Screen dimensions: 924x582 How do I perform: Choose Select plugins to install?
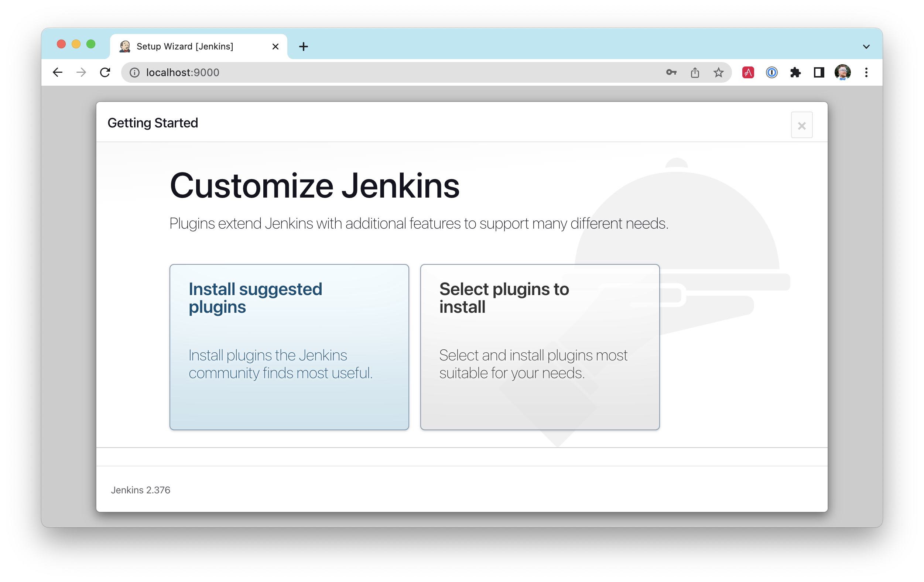(540, 347)
